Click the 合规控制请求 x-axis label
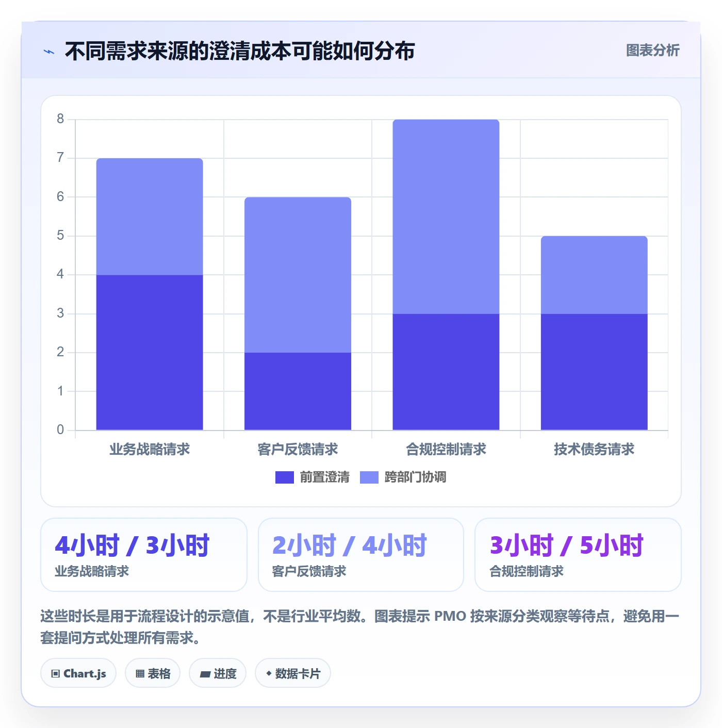 446,450
